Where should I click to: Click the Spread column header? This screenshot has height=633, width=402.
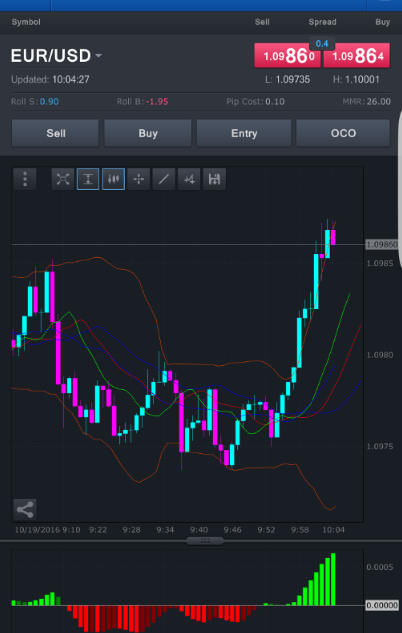322,22
